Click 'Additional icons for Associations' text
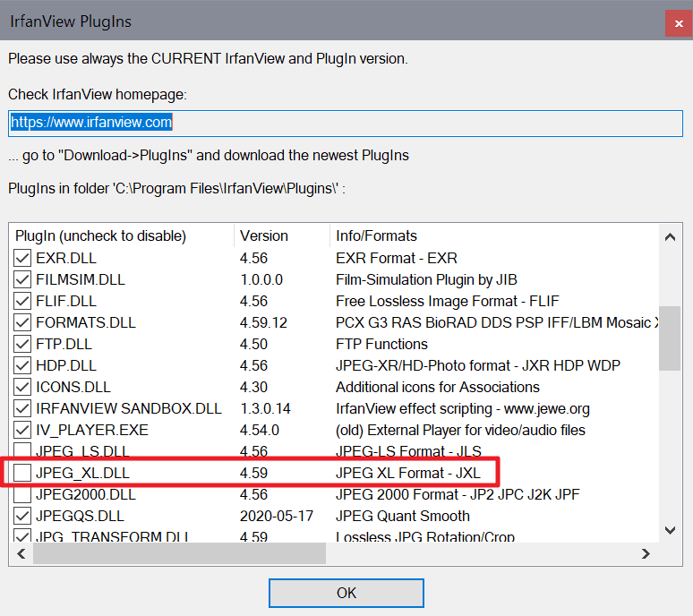 [x=438, y=387]
